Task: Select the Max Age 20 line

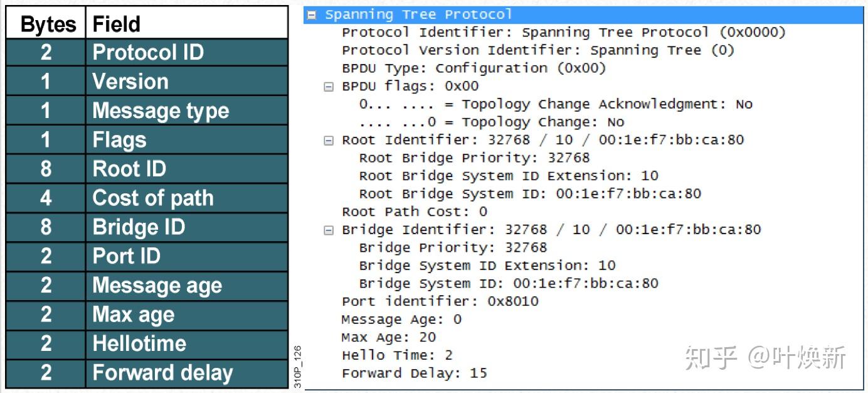Action: [388, 337]
